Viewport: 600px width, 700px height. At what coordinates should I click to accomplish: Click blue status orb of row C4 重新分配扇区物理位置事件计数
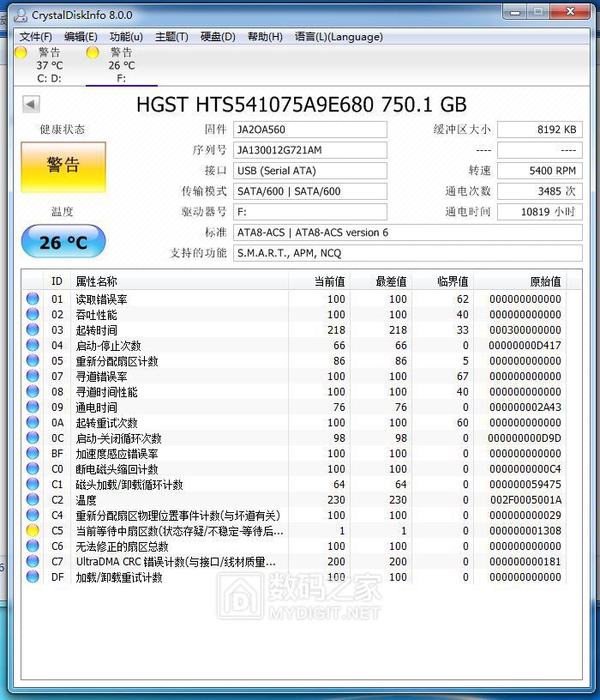(x=33, y=515)
